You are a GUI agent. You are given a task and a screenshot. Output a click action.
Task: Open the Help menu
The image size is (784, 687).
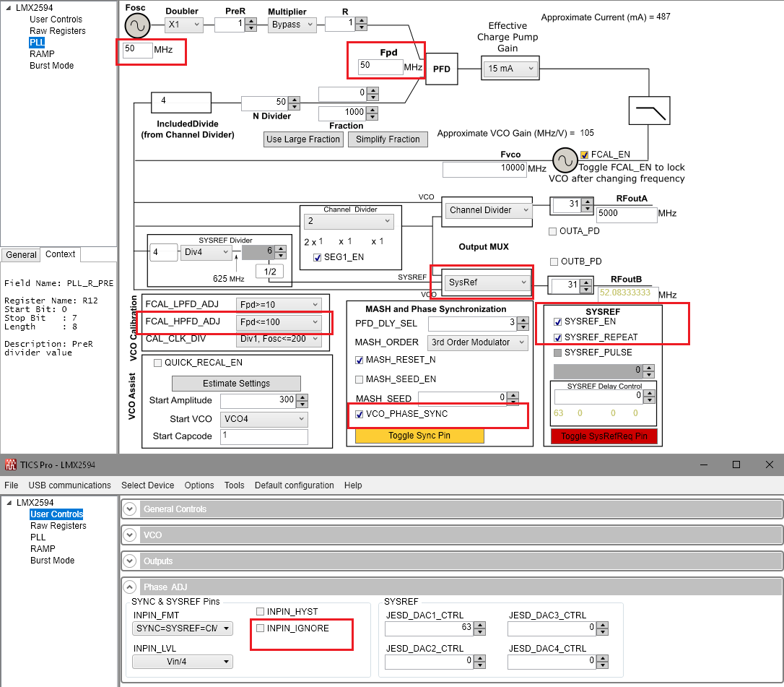[x=353, y=485]
